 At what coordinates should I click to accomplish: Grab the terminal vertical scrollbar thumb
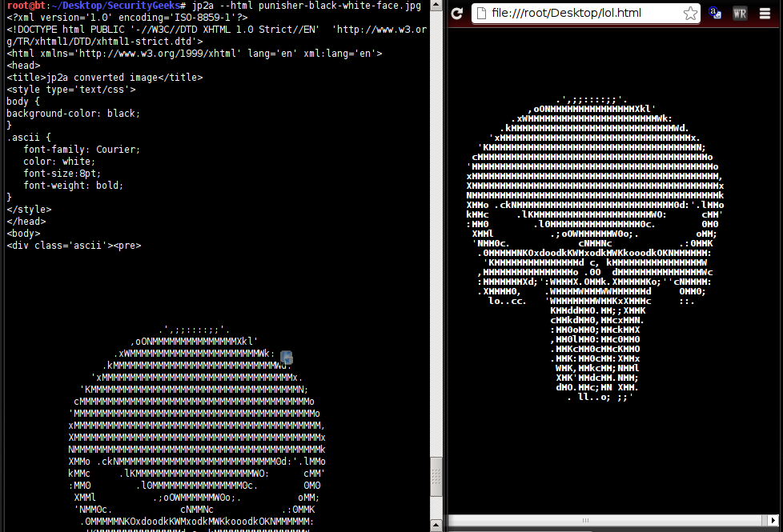[x=436, y=477]
